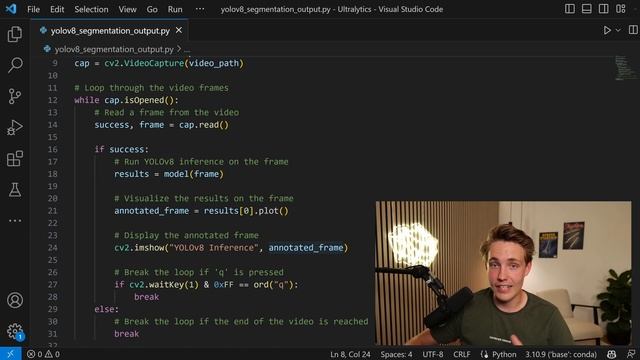Close the yolov8_segmentation_output.py tab
The image size is (640, 360).
[179, 30]
